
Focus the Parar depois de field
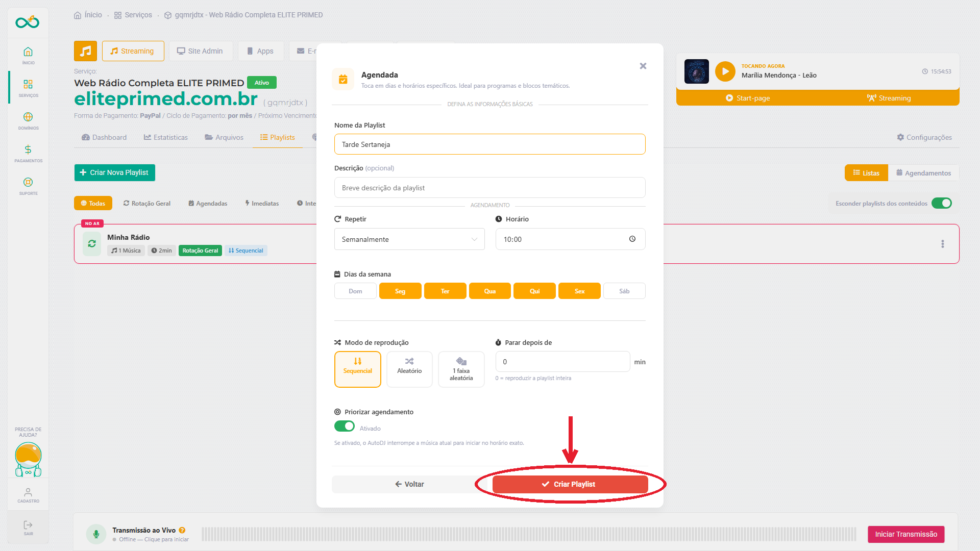pyautogui.click(x=562, y=361)
